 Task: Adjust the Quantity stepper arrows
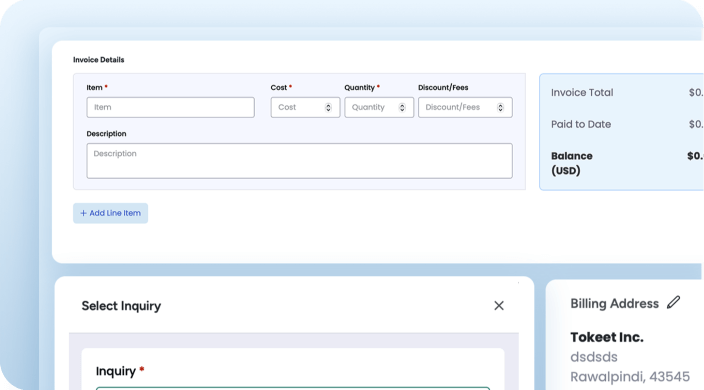tap(402, 107)
